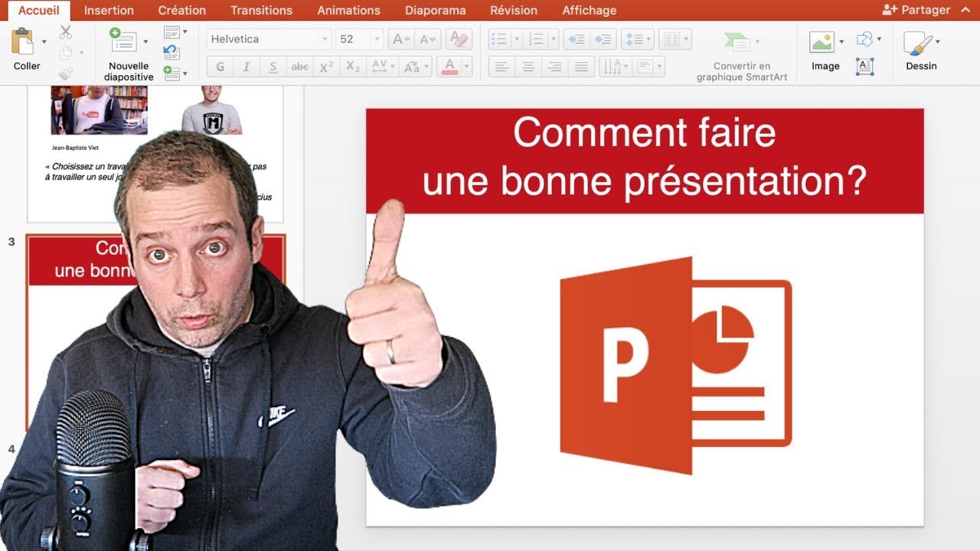Image resolution: width=980 pixels, height=551 pixels.
Task: Open the slide layout icon
Action: click(x=171, y=32)
